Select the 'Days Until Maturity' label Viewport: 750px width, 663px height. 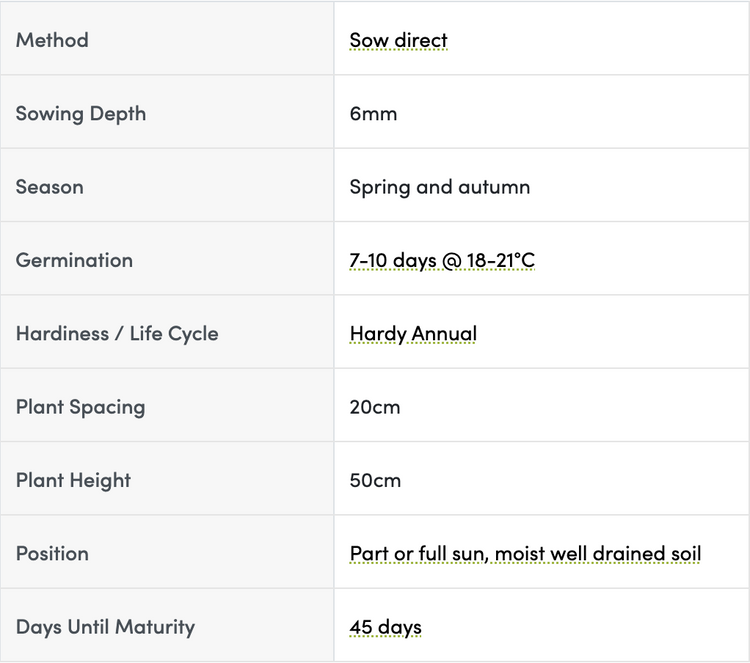(x=105, y=628)
